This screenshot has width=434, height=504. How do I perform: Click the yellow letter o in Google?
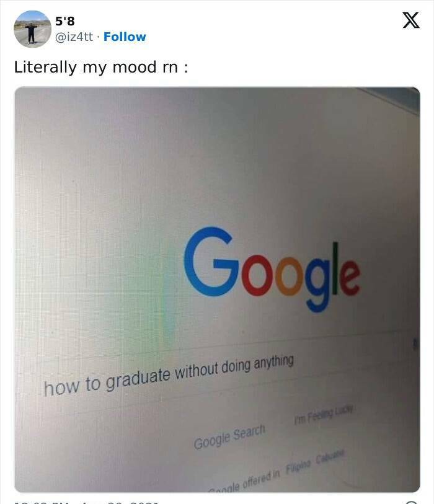click(x=289, y=276)
